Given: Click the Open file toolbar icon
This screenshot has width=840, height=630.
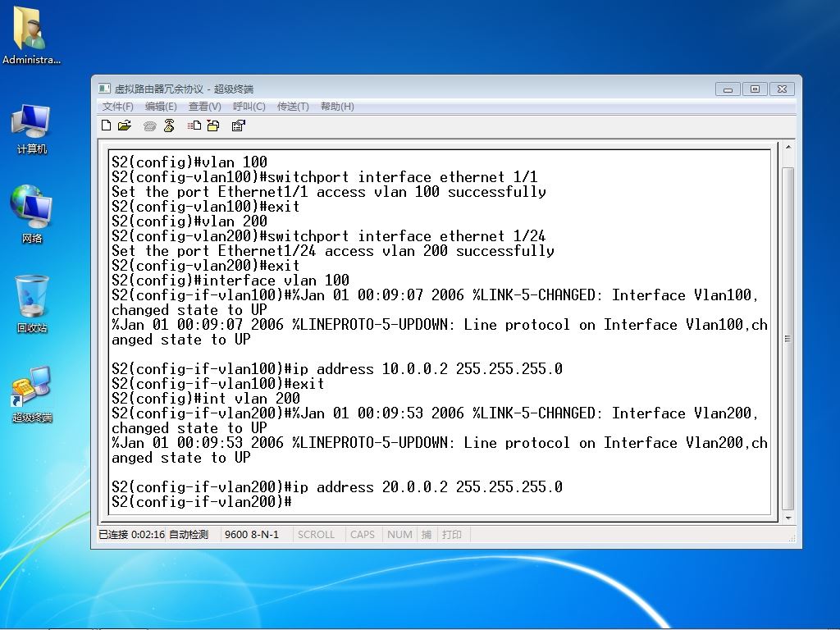Looking at the screenshot, I should (x=125, y=126).
